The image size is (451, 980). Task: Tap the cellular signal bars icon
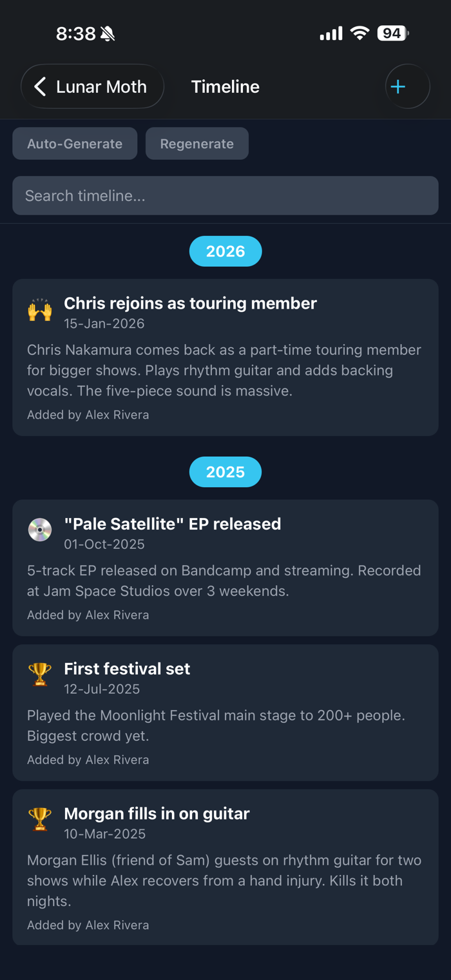pyautogui.click(x=331, y=34)
